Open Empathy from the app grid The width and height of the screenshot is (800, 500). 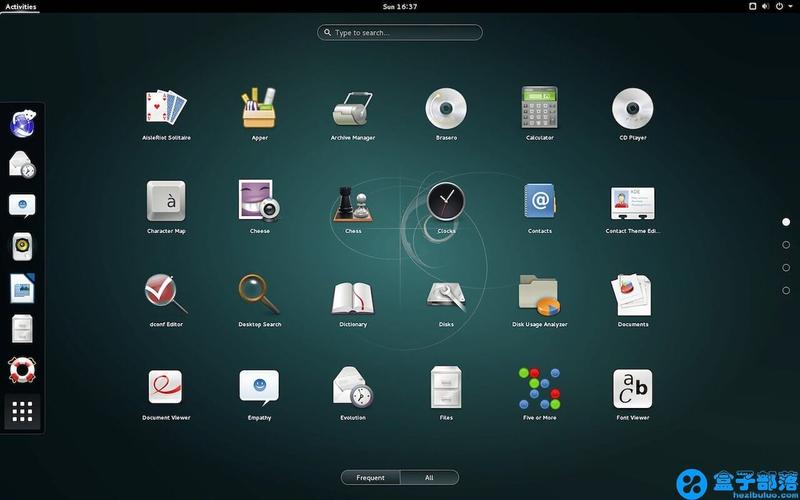click(x=259, y=394)
